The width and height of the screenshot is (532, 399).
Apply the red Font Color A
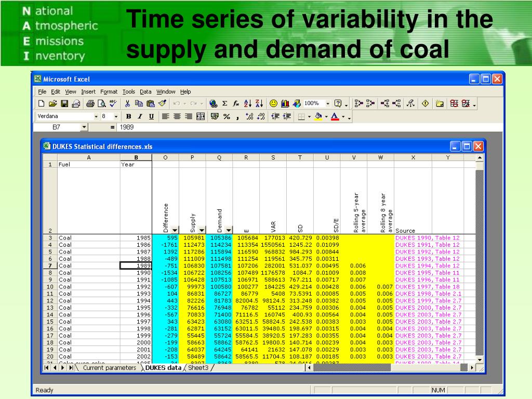pyautogui.click(x=335, y=116)
